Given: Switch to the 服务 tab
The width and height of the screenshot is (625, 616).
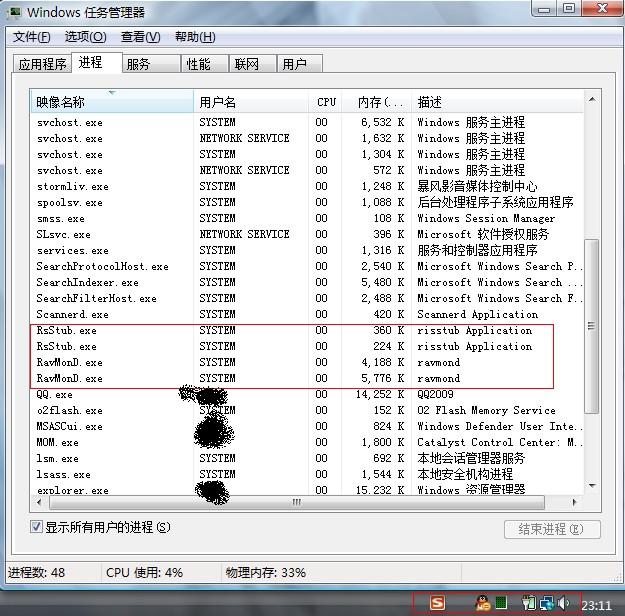Looking at the screenshot, I should (x=151, y=64).
